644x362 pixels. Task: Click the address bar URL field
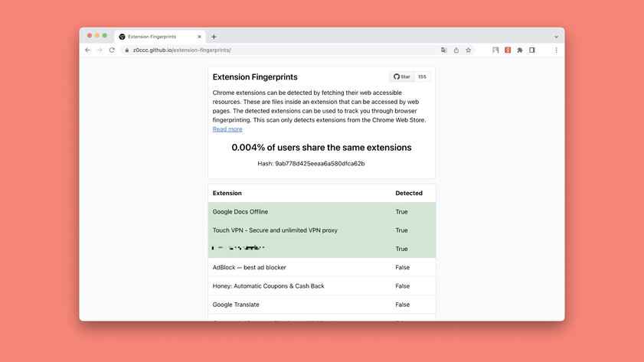pos(283,50)
